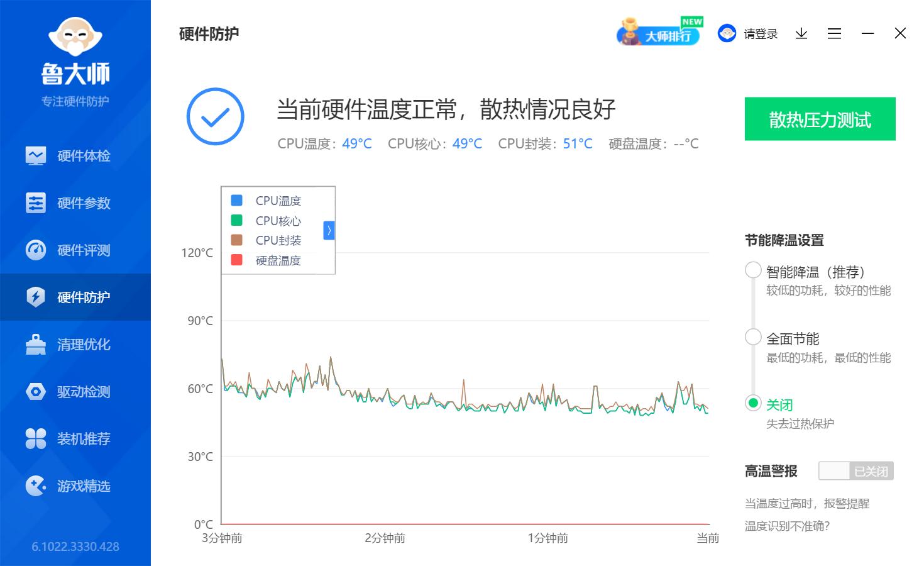Open the 大师排行 ranking page

[659, 35]
